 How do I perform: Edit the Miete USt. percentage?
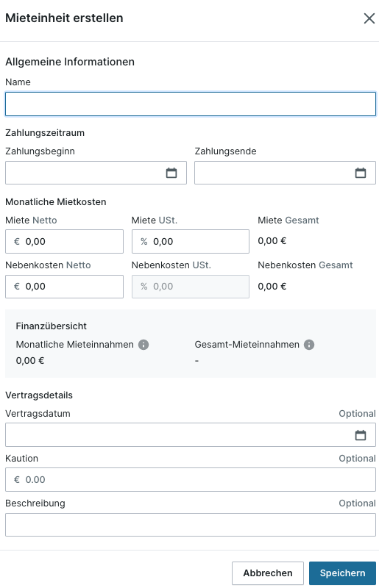[x=191, y=242]
